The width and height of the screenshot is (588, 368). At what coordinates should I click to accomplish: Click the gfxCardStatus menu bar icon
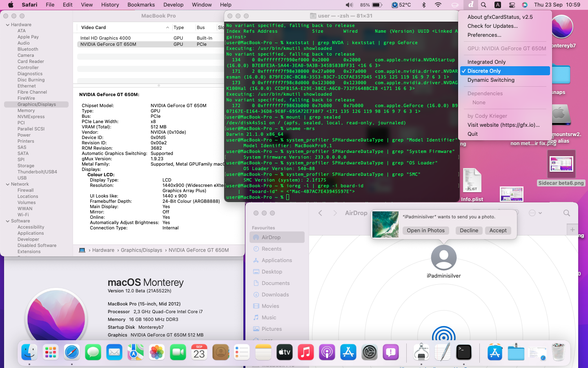471,5
